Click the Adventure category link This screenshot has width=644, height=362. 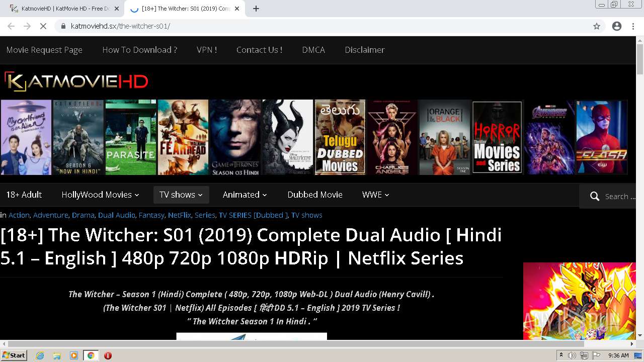51,215
